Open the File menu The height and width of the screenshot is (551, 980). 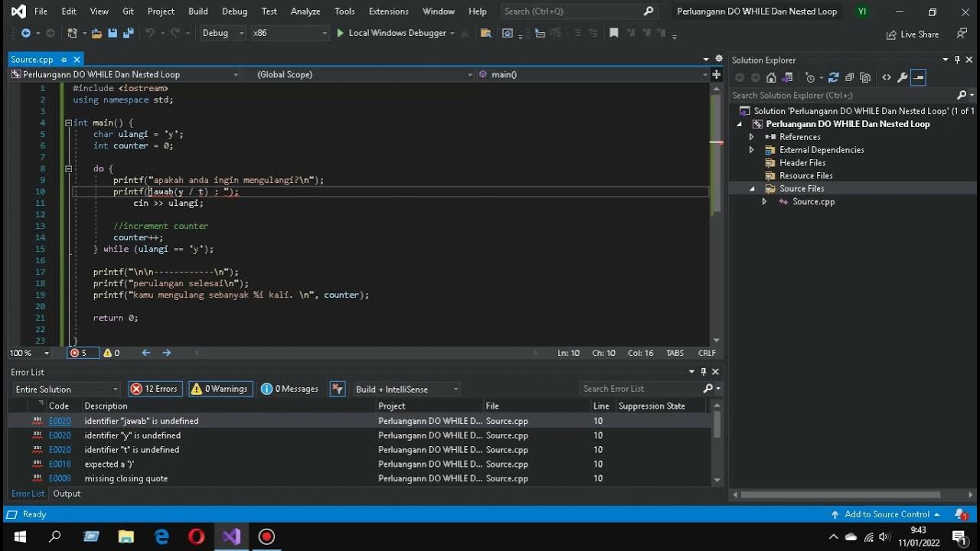click(41, 11)
